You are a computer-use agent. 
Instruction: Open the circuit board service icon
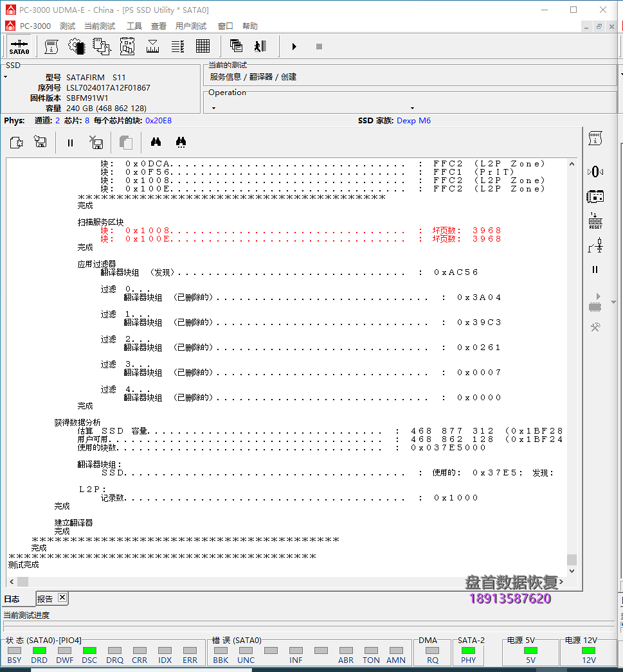coord(127,46)
